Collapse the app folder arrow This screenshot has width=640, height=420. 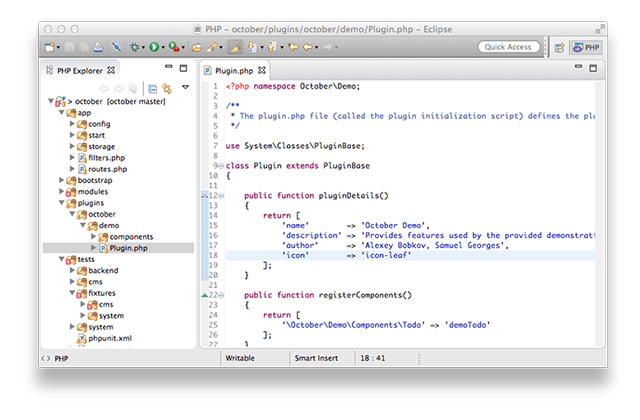61,112
